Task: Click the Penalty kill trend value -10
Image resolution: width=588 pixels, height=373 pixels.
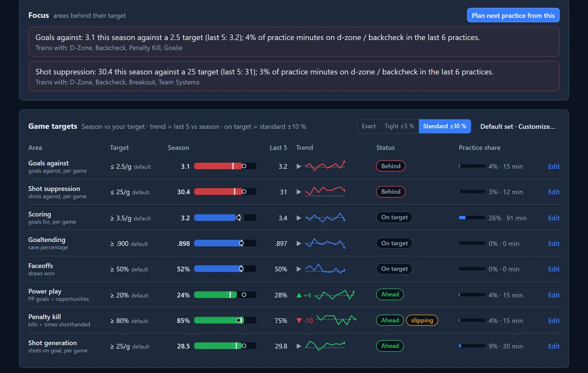Action: (308, 320)
